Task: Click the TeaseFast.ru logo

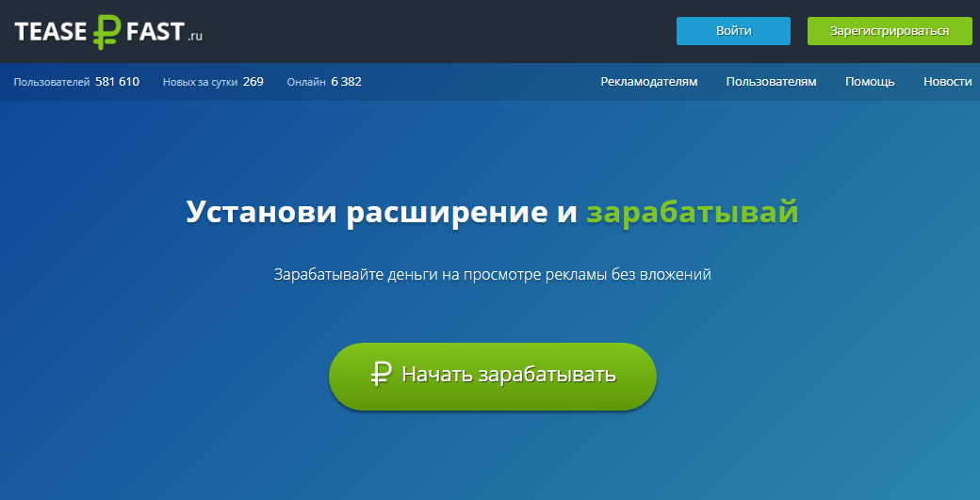Action: pyautogui.click(x=108, y=31)
